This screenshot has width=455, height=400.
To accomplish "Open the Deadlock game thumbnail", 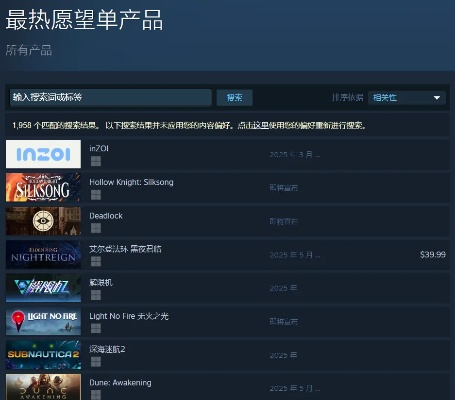I will (43, 221).
